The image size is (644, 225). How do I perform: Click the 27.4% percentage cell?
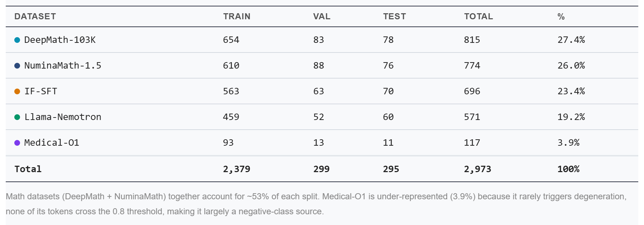[x=571, y=40]
